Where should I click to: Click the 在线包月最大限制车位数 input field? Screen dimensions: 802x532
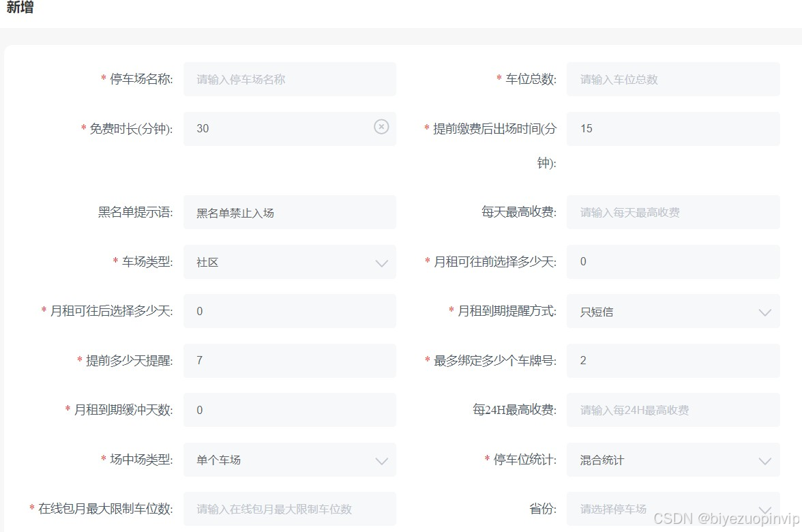pyautogui.click(x=290, y=509)
